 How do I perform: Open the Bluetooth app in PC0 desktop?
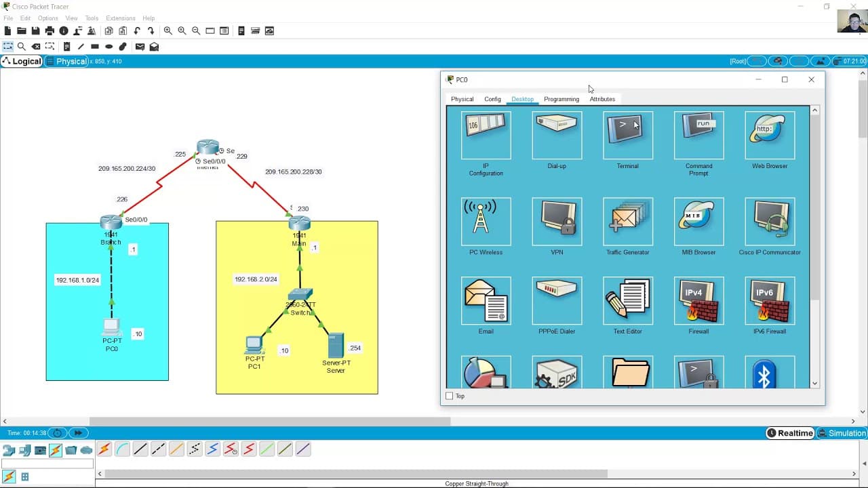coord(770,372)
